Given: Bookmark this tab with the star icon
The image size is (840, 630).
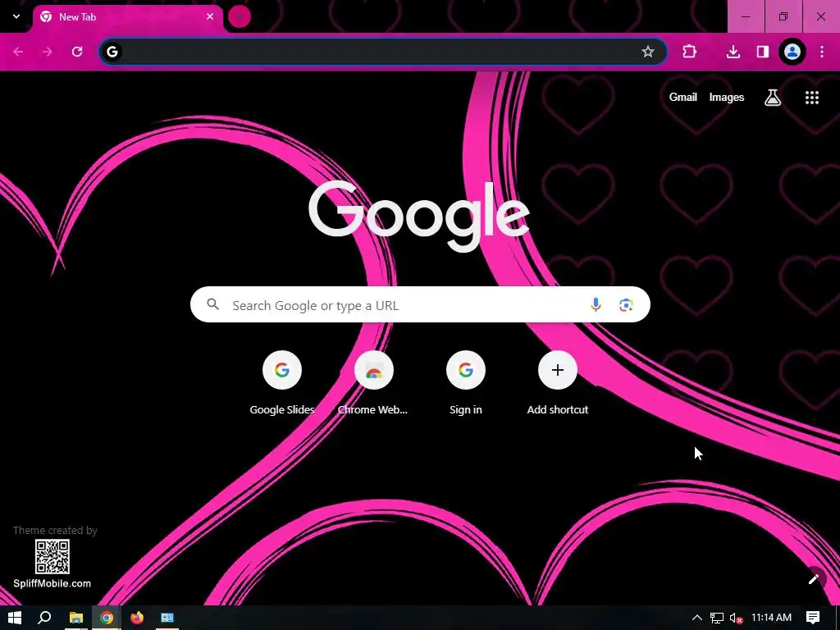Looking at the screenshot, I should [x=648, y=52].
